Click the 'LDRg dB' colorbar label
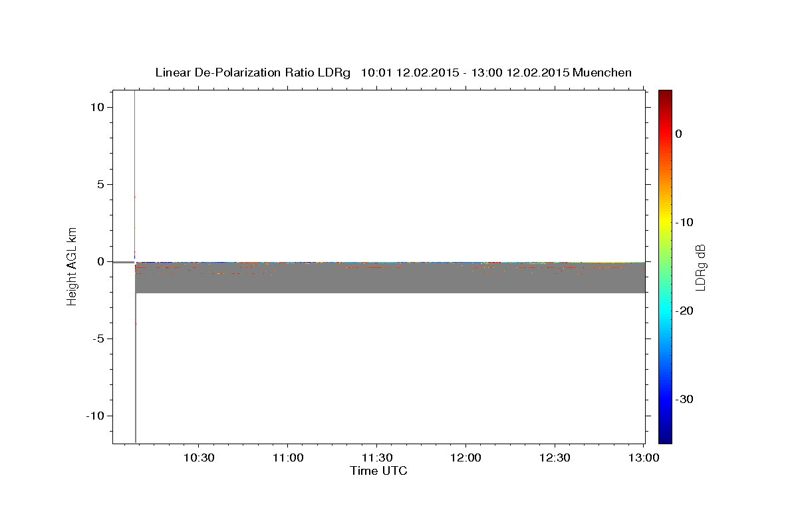 [x=700, y=267]
